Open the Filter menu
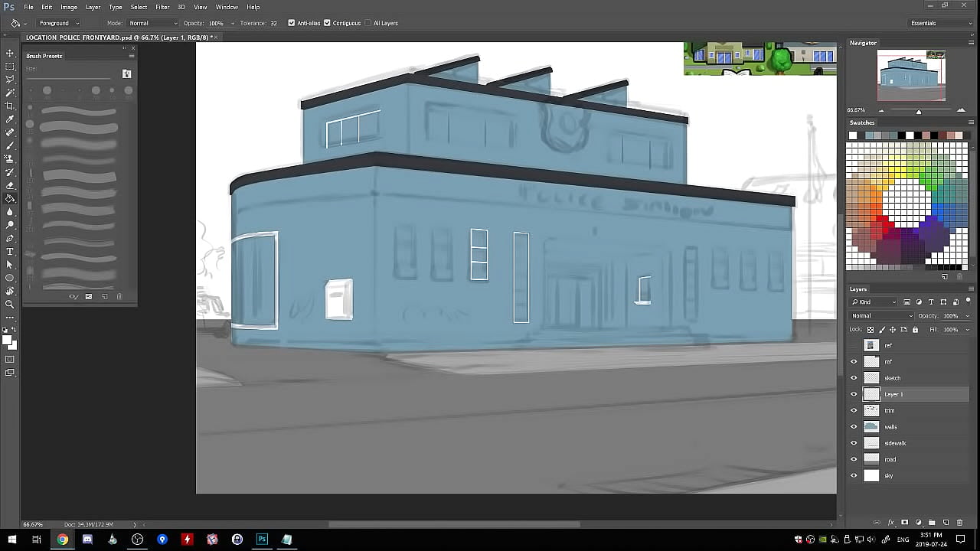Image resolution: width=980 pixels, height=551 pixels. click(162, 7)
